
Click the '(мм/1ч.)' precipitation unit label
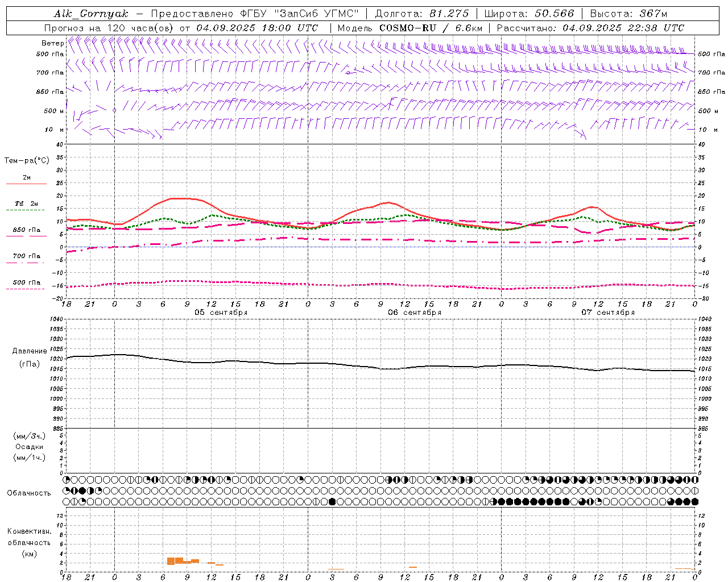(30, 458)
